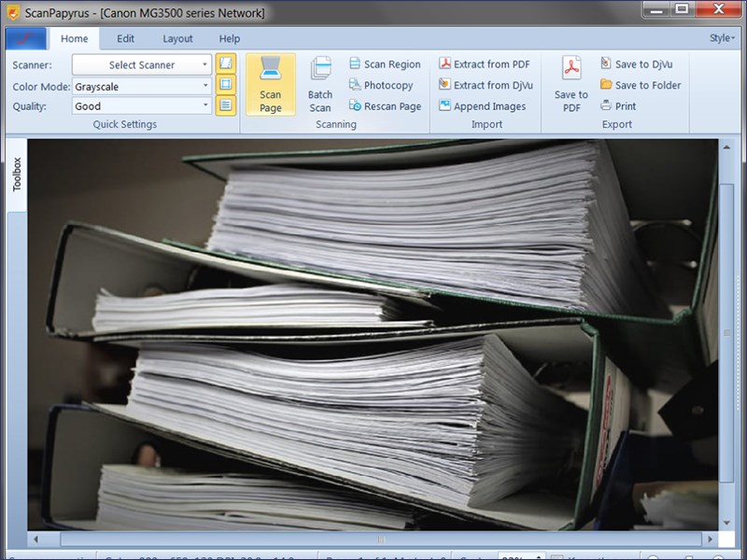Open the Quality dropdown showing Good
Screen dimensions: 747x560
(140, 105)
